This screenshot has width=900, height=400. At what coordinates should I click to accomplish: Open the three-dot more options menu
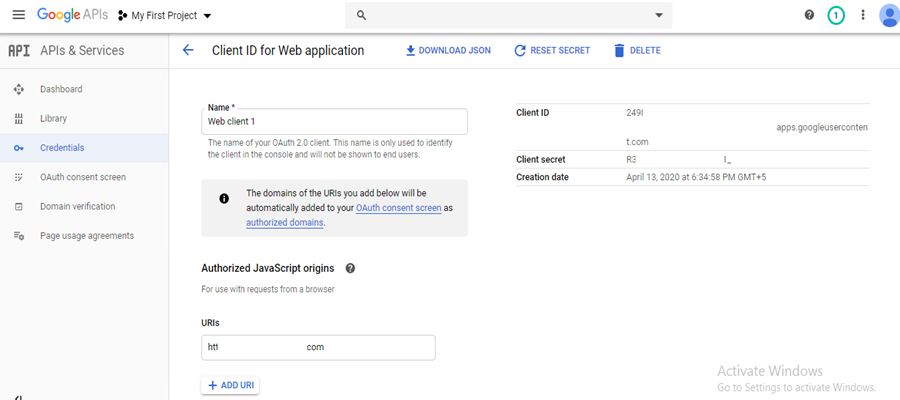click(863, 16)
